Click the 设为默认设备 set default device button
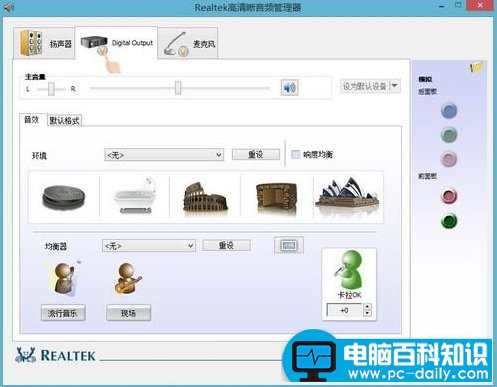Viewport: 497px width, 387px height. (x=364, y=86)
